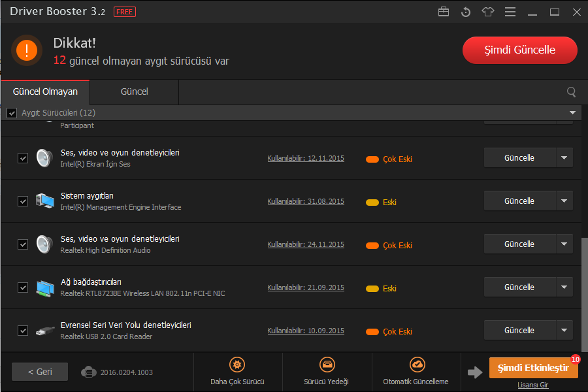Click Güncelle for Realtek High Definition Audio

coord(520,244)
